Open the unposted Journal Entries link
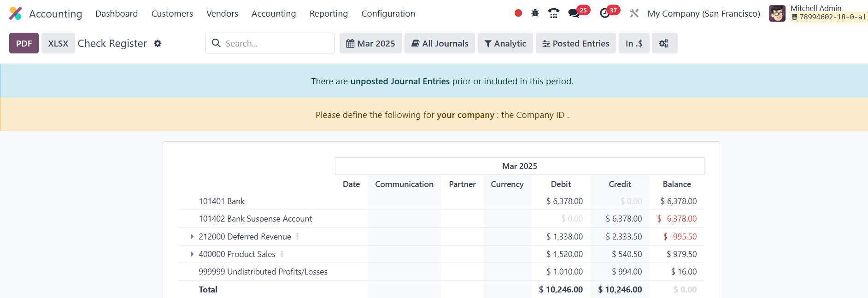 point(399,82)
